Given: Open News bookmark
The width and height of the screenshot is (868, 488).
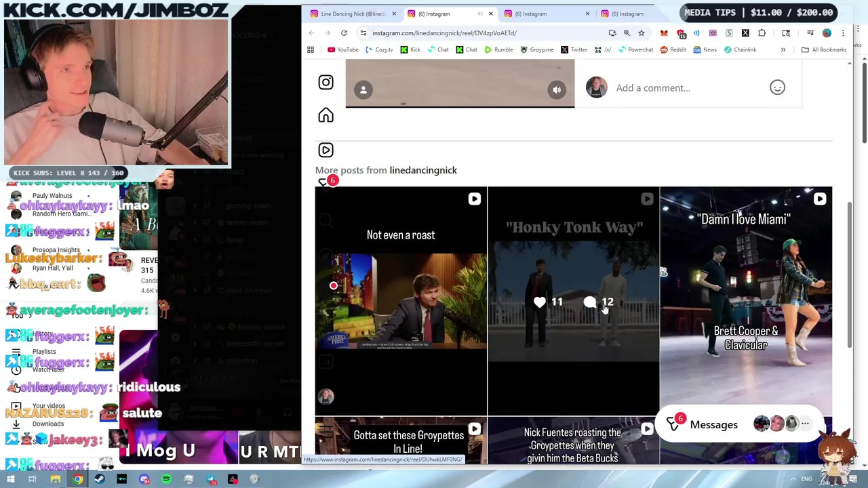Looking at the screenshot, I should tap(705, 49).
